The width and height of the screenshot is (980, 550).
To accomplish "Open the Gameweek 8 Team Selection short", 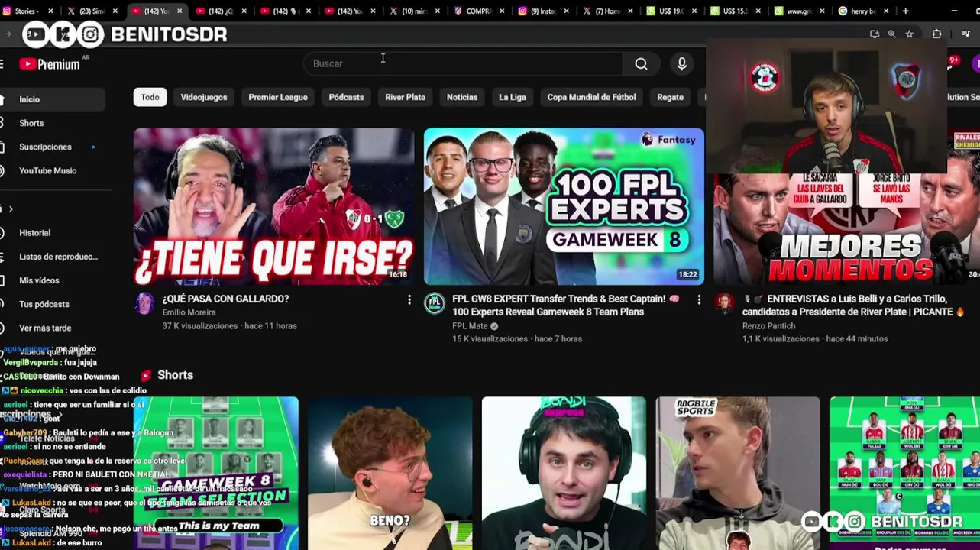I will click(216, 473).
